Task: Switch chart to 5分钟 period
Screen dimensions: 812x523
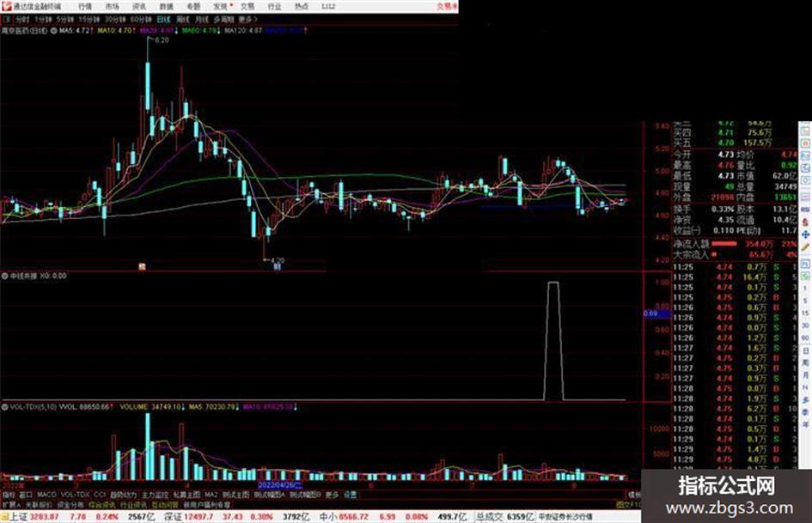Action: click(64, 19)
